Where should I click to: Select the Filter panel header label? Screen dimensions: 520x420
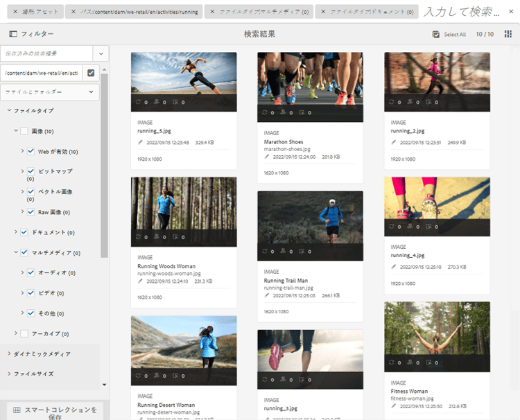(37, 34)
